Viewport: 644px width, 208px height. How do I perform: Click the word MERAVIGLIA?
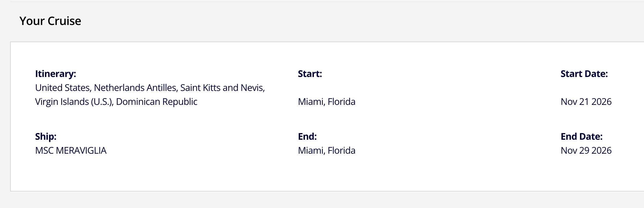[81, 150]
